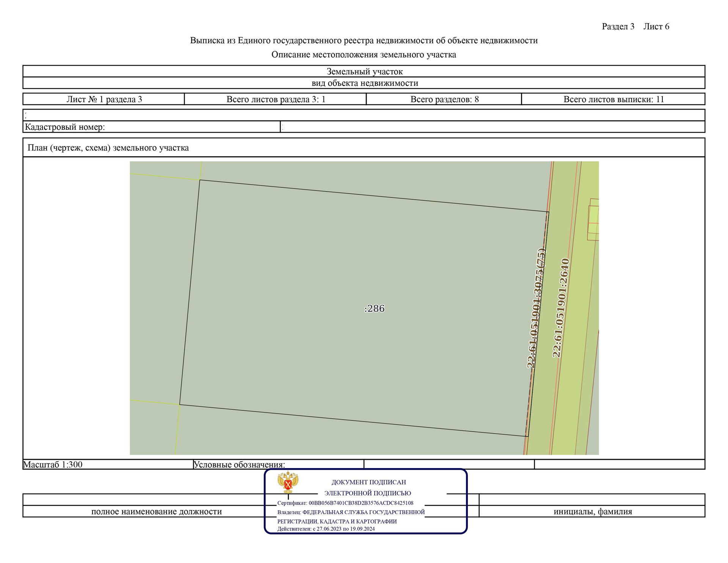
Task: Click the 'Земельный участок' header row
Action: click(364, 71)
